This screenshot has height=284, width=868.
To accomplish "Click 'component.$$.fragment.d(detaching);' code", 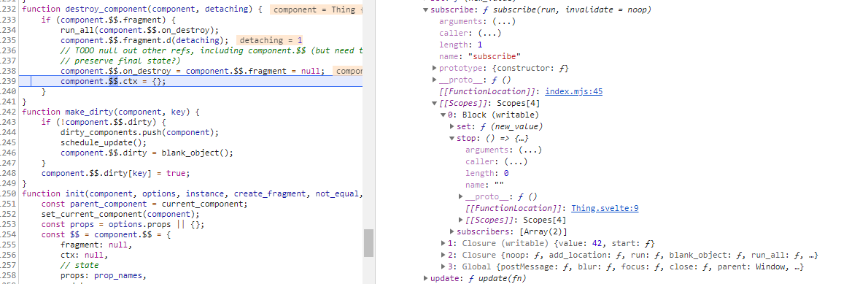I will click(x=144, y=40).
